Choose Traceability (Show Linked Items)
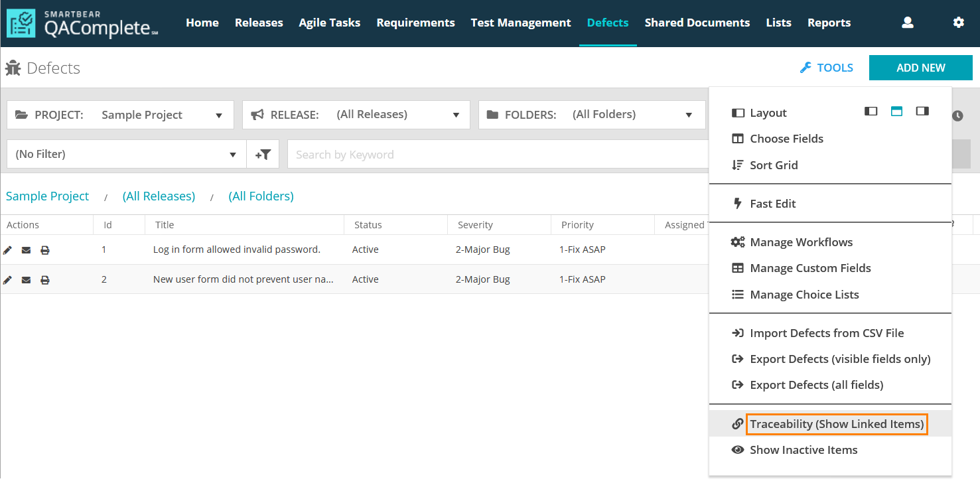980x497 pixels. point(836,424)
